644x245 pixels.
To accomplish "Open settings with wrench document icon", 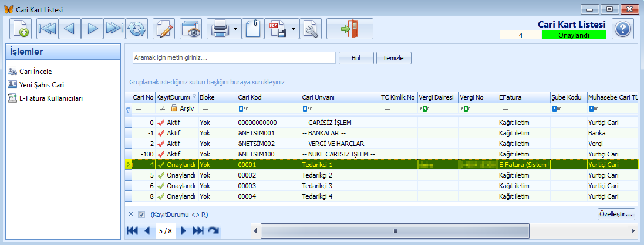I will point(311,29).
